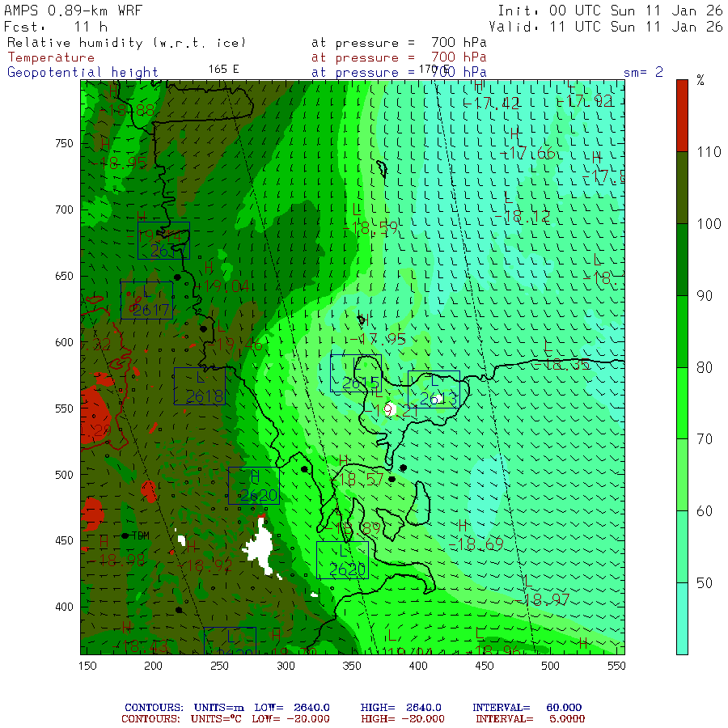Click the "-18.12" temperature low label
Screen dimensions: 728x728
pyautogui.click(x=523, y=217)
